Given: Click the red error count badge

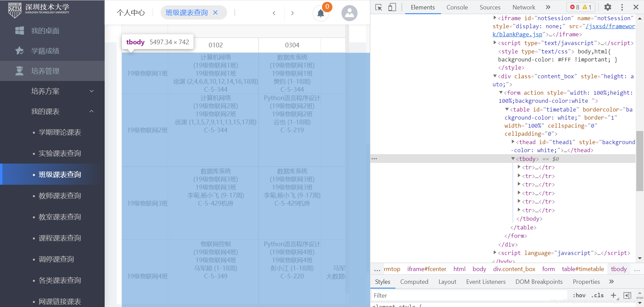Looking at the screenshot, I should (575, 7).
